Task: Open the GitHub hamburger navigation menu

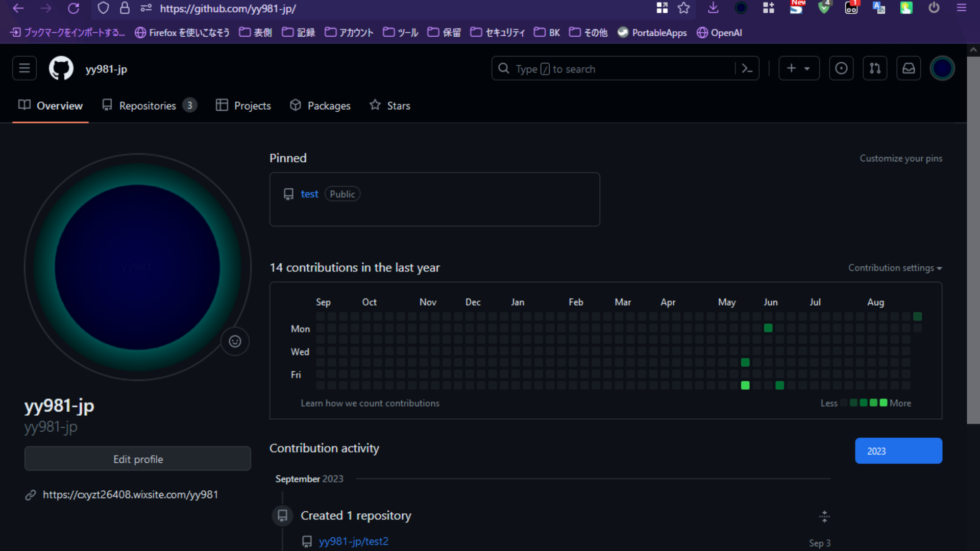Action: (24, 68)
